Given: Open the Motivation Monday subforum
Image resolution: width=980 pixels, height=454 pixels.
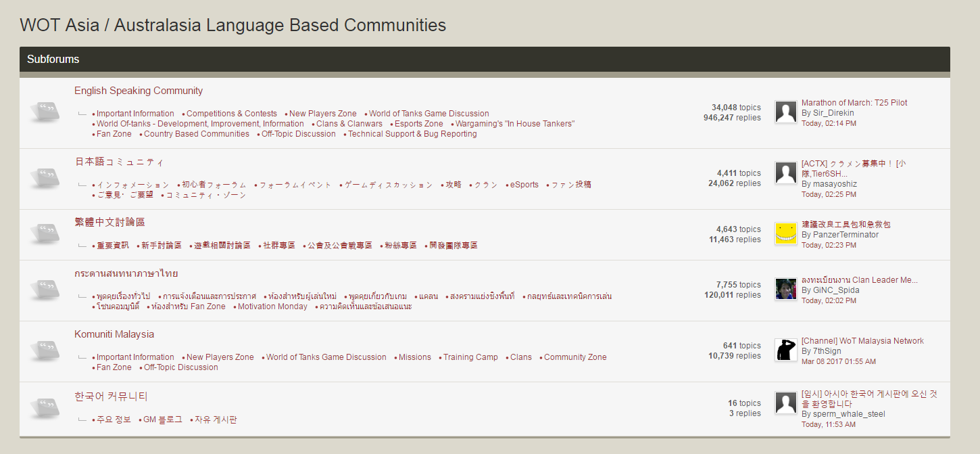Looking at the screenshot, I should click(272, 307).
